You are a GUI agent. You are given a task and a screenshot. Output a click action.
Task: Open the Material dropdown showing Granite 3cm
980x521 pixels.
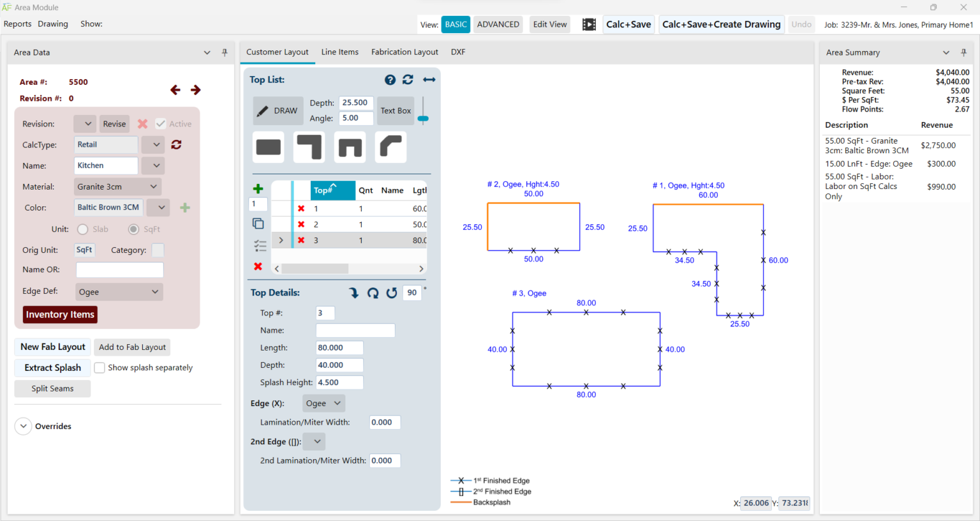click(117, 186)
